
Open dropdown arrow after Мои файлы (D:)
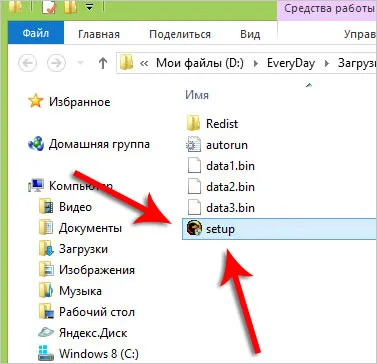click(256, 63)
